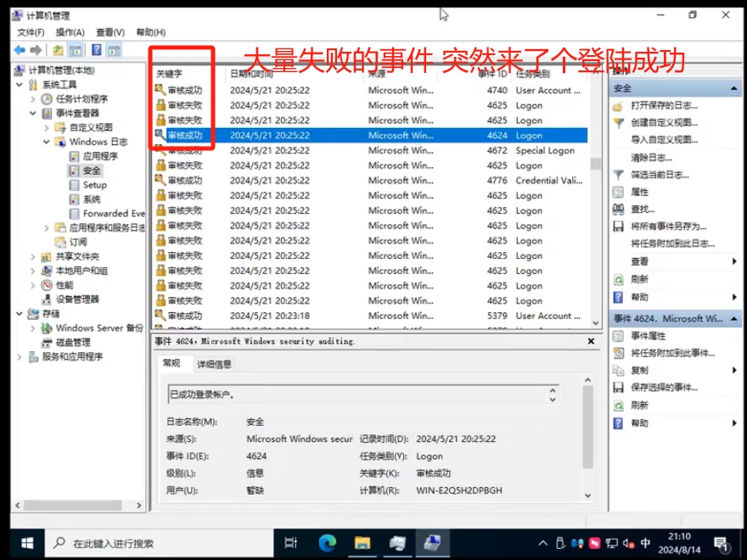747x560 pixels.
Task: Click 筛选当前日志 action
Action: click(660, 175)
